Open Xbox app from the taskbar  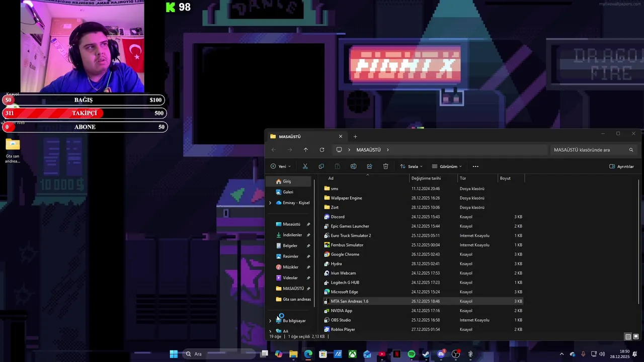click(353, 354)
